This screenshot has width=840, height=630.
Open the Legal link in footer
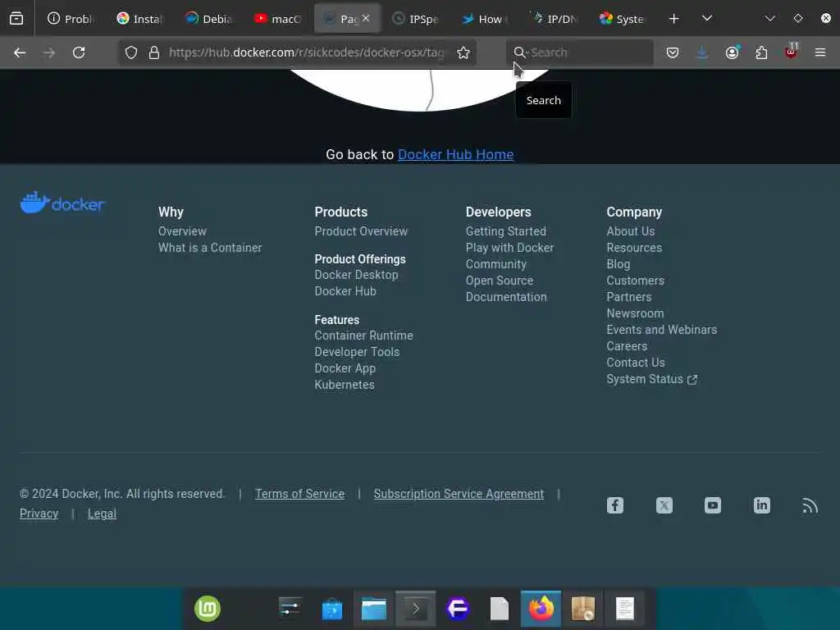click(102, 514)
